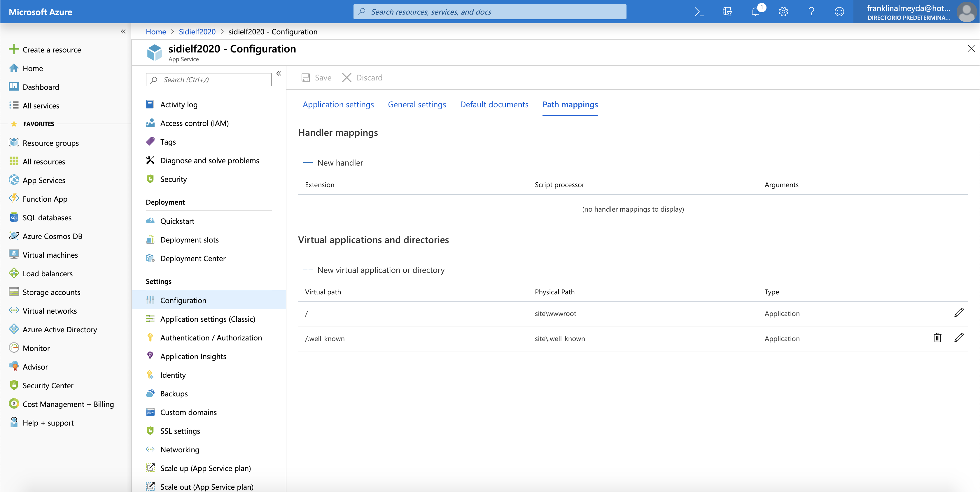Open Azure Cosmos DB from favorites
The width and height of the screenshot is (980, 492).
pos(52,236)
